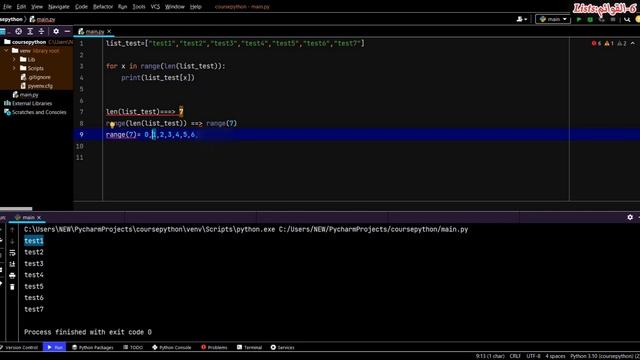Viewport: 640px width, 360px height.
Task: Open the user account icon menu
Action: (521, 19)
